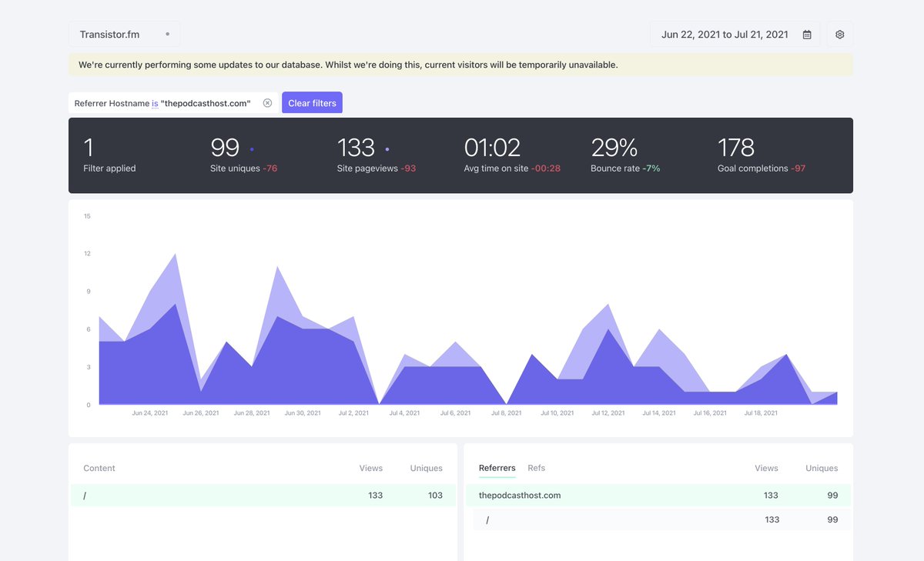Click the Avg time on site stat
This screenshot has height=561, width=924.
(x=512, y=155)
